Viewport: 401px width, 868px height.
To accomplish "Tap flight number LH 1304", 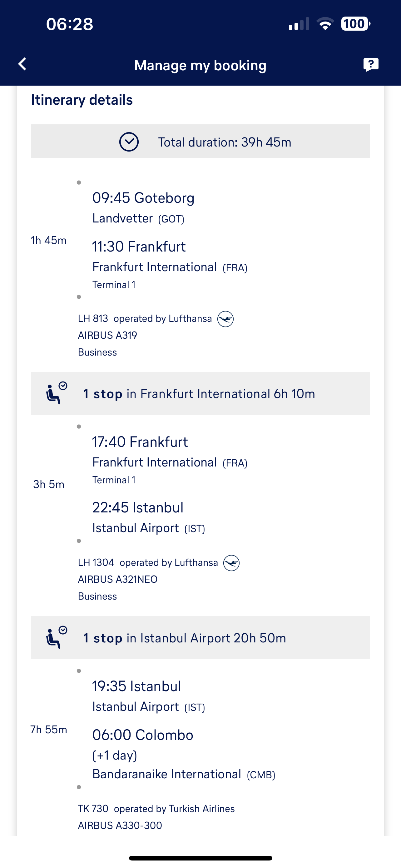I will (96, 562).
